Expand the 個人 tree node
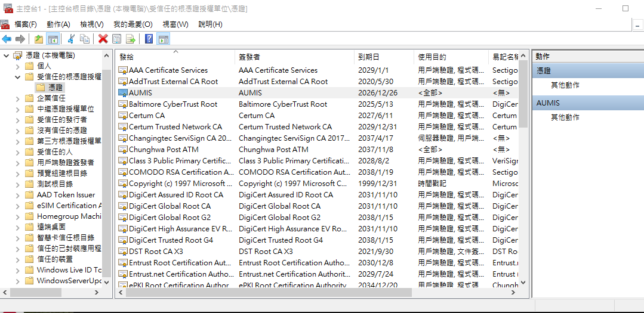 pos(17,66)
